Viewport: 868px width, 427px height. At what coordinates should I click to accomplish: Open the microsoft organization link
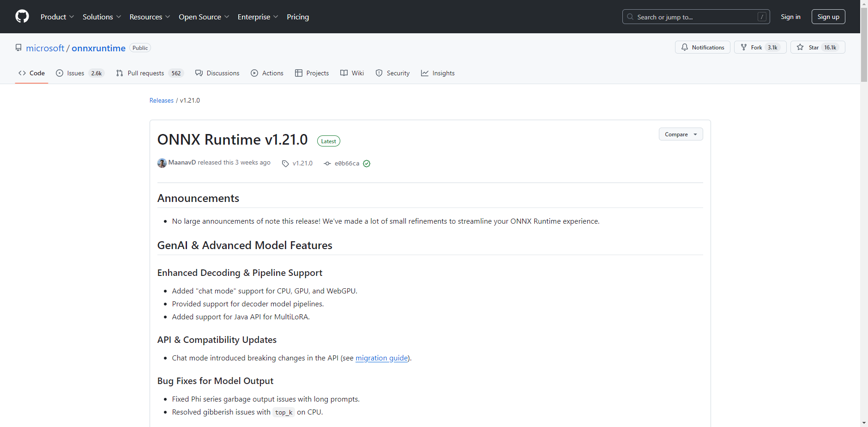[45, 48]
